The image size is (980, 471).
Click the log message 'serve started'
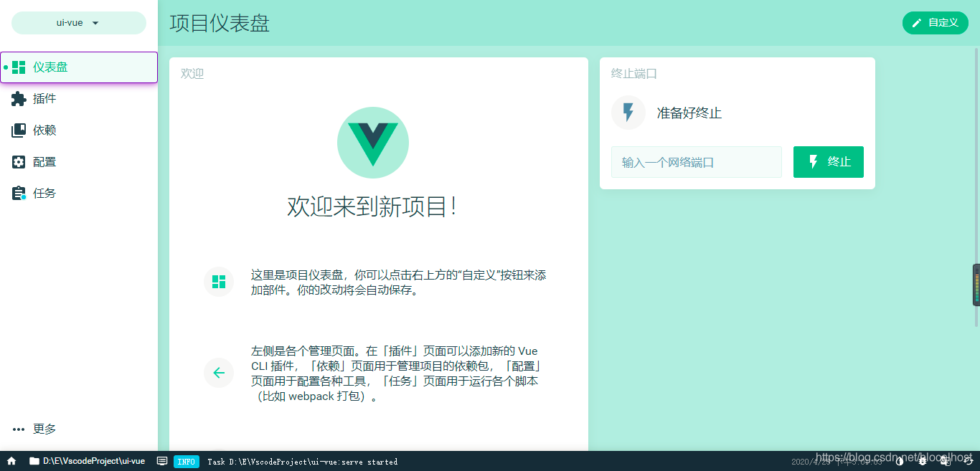click(x=303, y=462)
